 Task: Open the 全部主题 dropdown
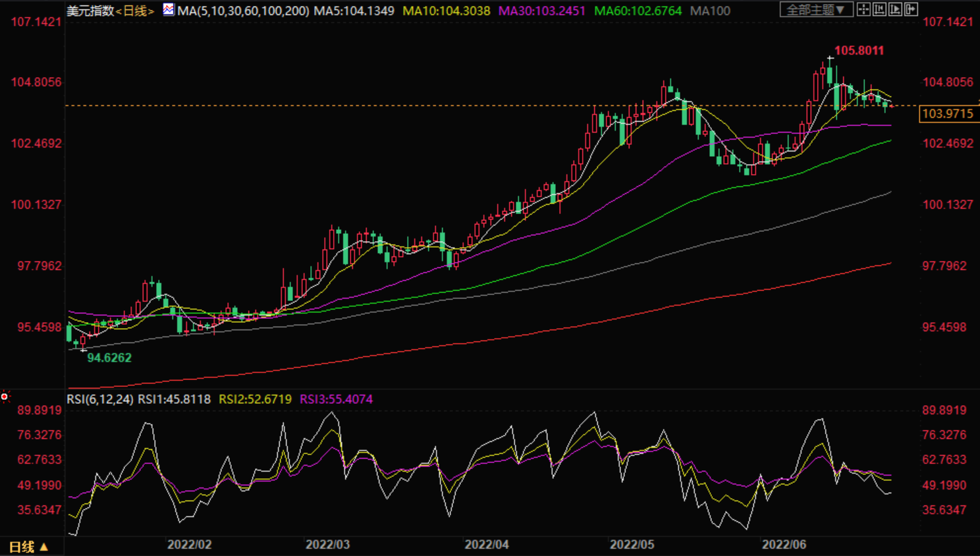[x=816, y=10]
